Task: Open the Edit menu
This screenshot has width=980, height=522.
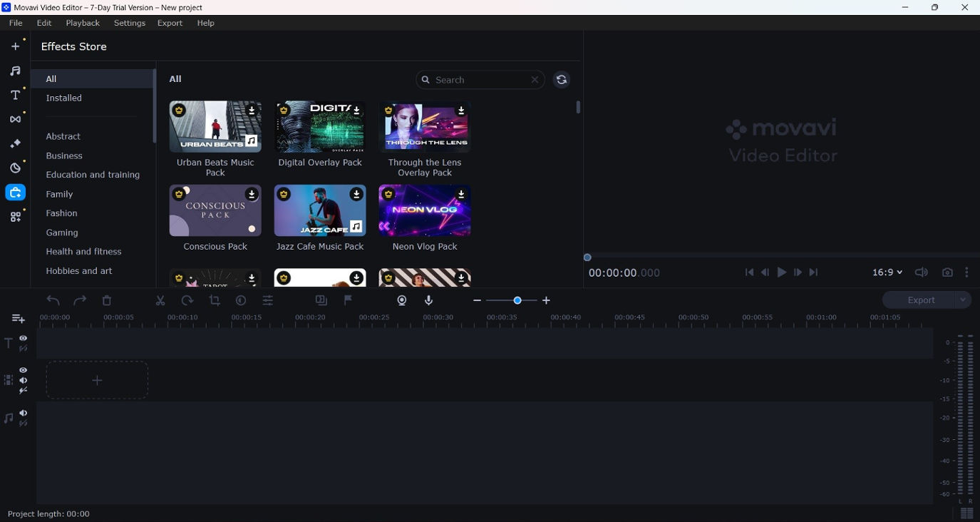Action: point(44,23)
